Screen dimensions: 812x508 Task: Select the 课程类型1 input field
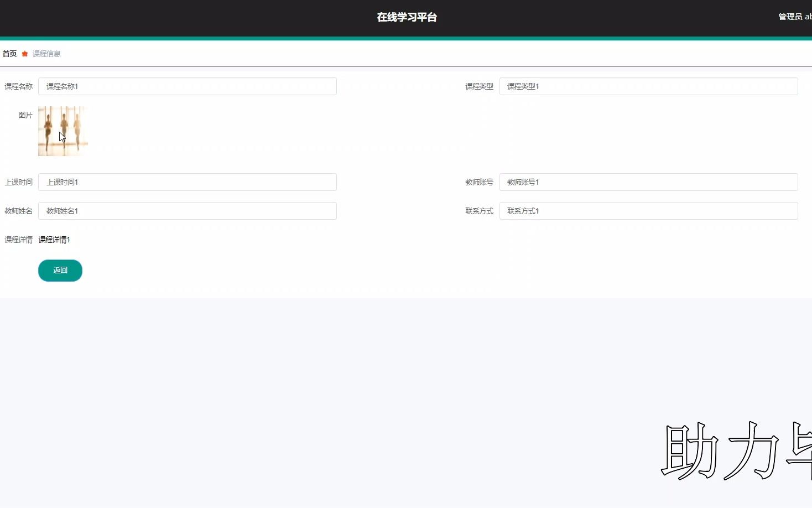point(648,86)
